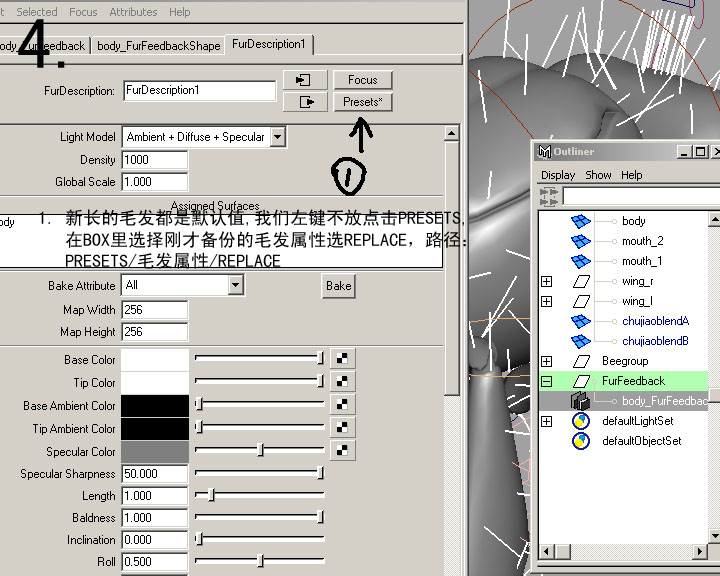Click the Focus button
The height and width of the screenshot is (576, 720).
point(363,80)
